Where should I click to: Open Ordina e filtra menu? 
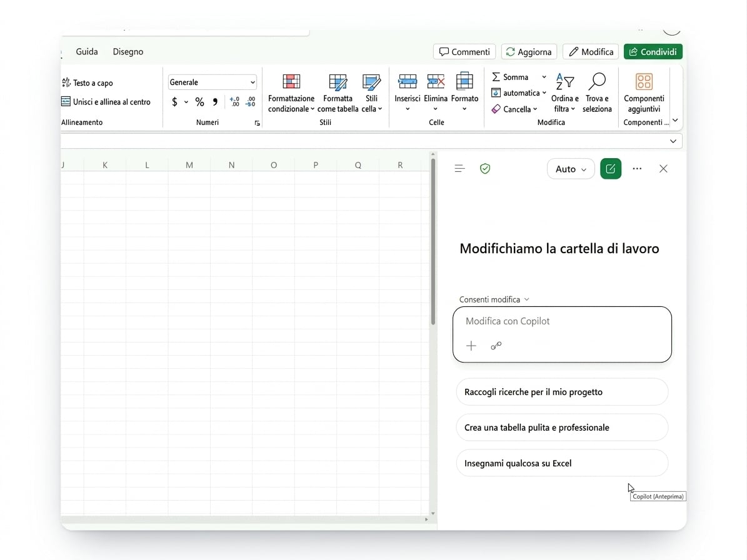click(564, 93)
